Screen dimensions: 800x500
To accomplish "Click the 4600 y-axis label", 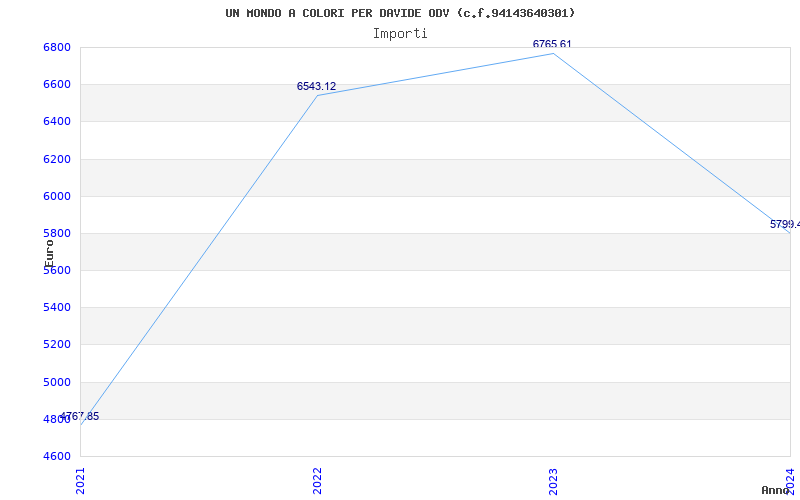I will (x=56, y=456).
